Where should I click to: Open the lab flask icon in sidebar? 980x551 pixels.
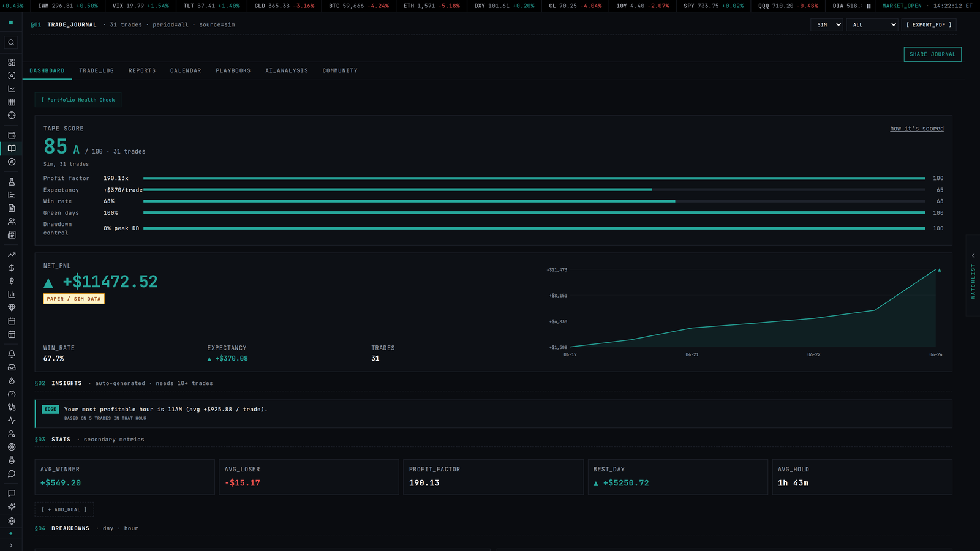11,182
